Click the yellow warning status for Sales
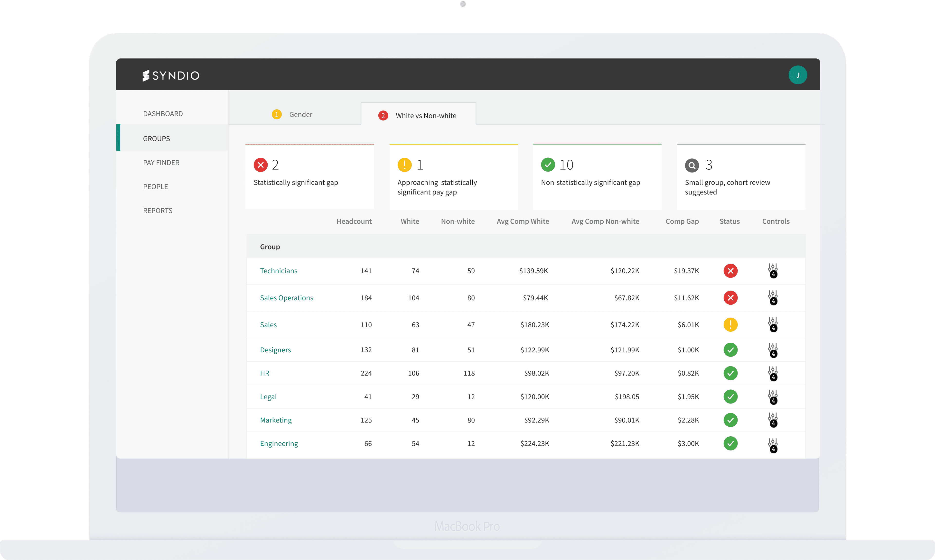The height and width of the screenshot is (560, 935). (730, 324)
